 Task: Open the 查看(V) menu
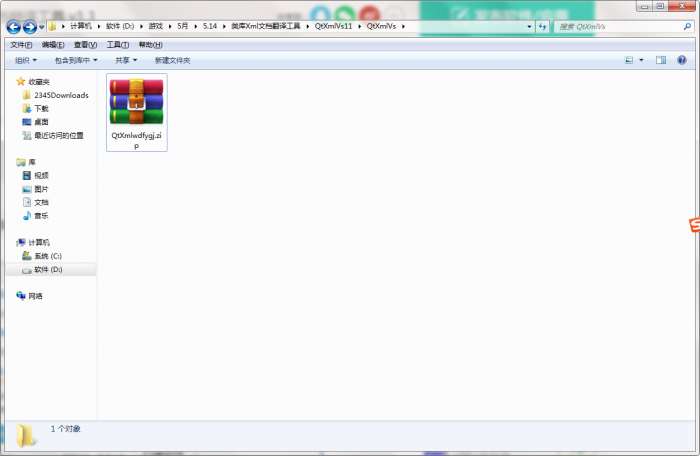(x=85, y=45)
